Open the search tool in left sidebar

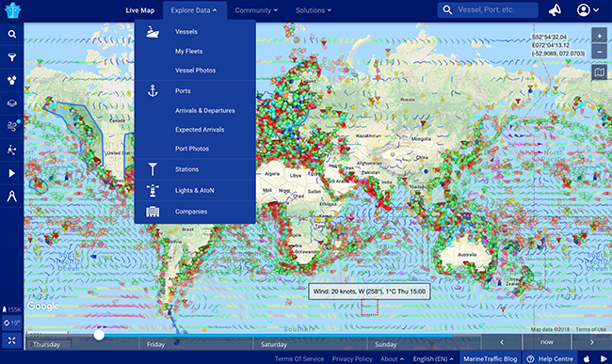11,34
